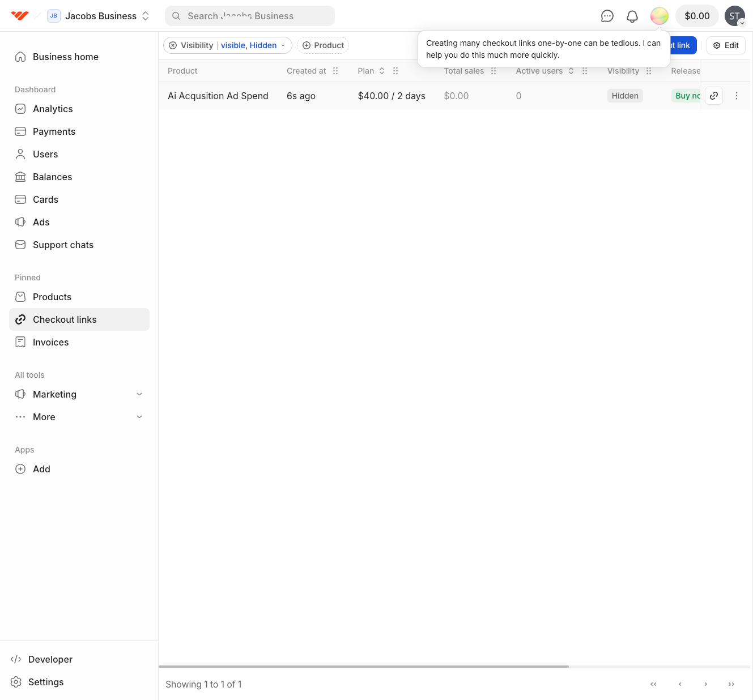Open the visible, Hidden filter dropdown
753x700 pixels.
click(253, 45)
